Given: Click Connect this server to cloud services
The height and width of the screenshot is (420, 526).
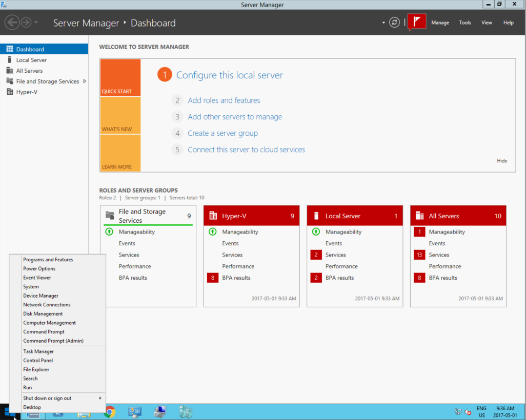Looking at the screenshot, I should click(246, 150).
